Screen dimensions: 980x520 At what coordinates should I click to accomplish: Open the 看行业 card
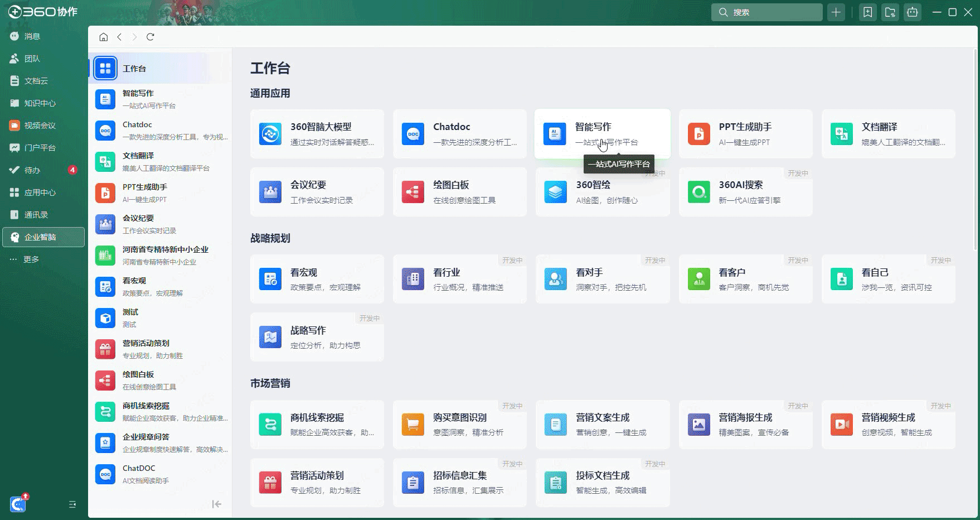click(x=460, y=279)
